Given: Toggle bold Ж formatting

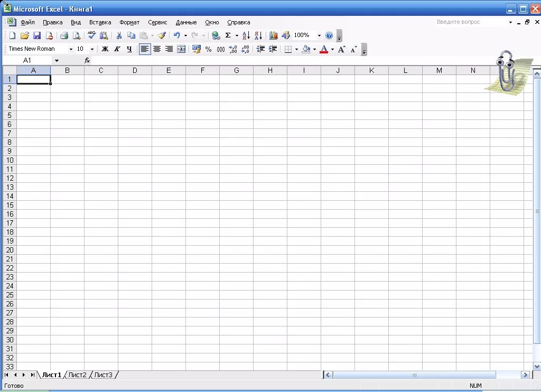Looking at the screenshot, I should 105,49.
